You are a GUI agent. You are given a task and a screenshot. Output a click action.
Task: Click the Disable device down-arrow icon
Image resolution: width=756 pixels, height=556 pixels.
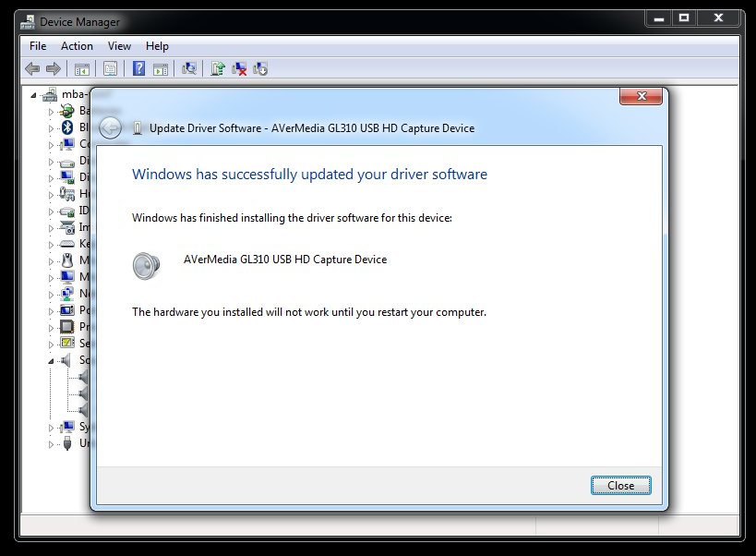260,69
